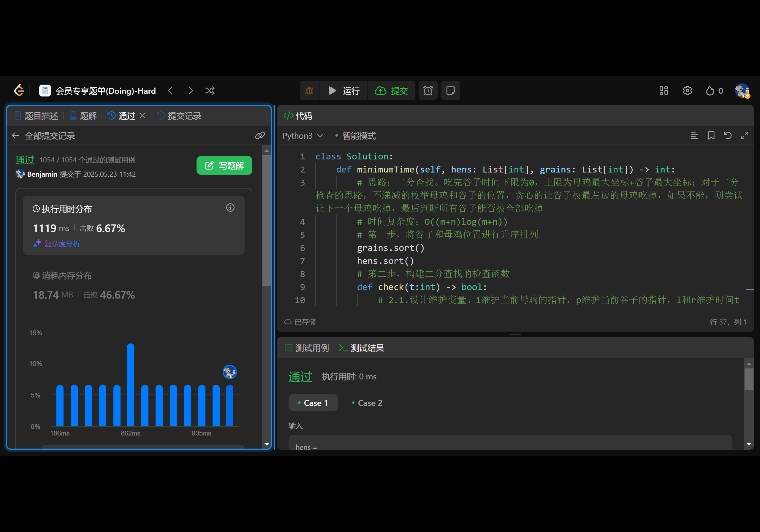Go to the next problem chevron
The height and width of the screenshot is (532, 760).
point(191,90)
